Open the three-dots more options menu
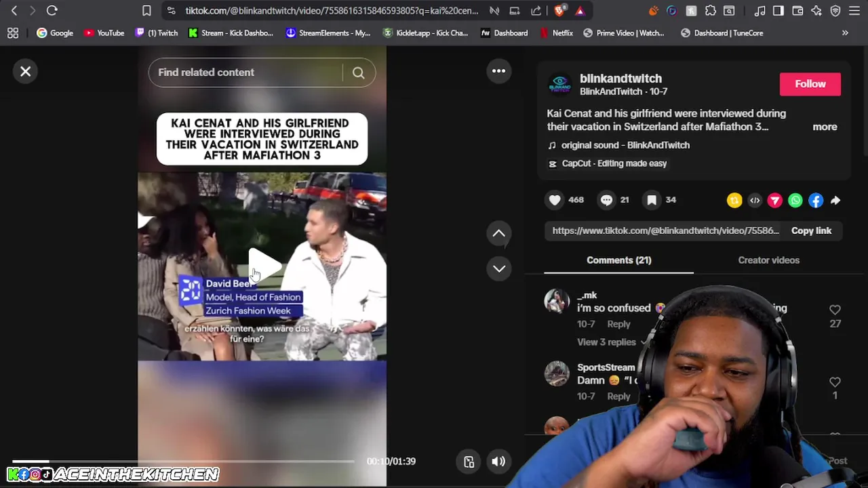Image resolution: width=868 pixels, height=488 pixels. pos(498,70)
